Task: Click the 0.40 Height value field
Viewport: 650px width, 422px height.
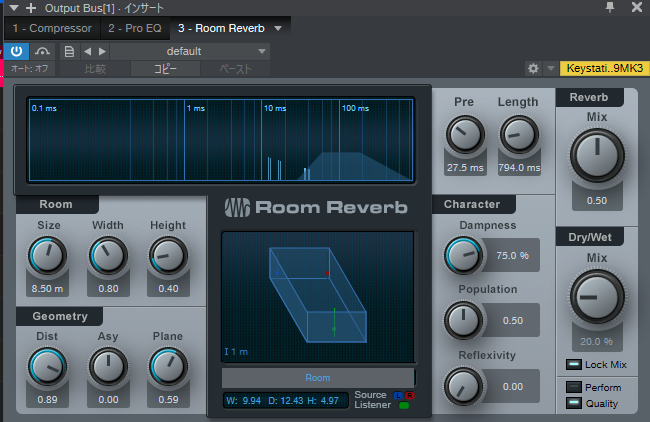Action: [168, 289]
